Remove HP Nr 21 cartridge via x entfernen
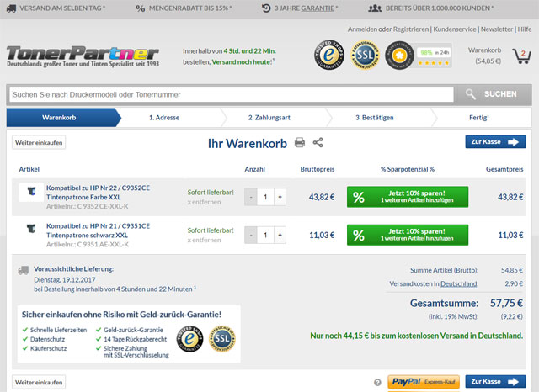 [204, 241]
